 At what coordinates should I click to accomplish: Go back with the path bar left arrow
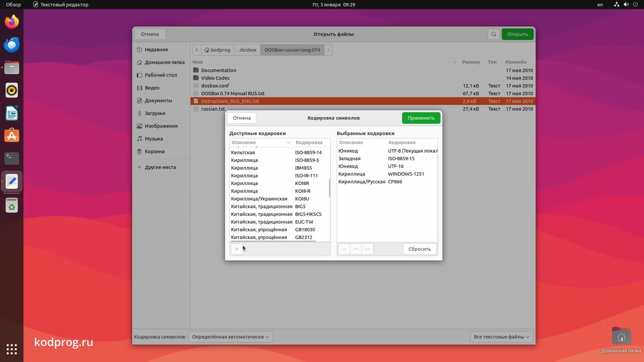pyautogui.click(x=197, y=50)
